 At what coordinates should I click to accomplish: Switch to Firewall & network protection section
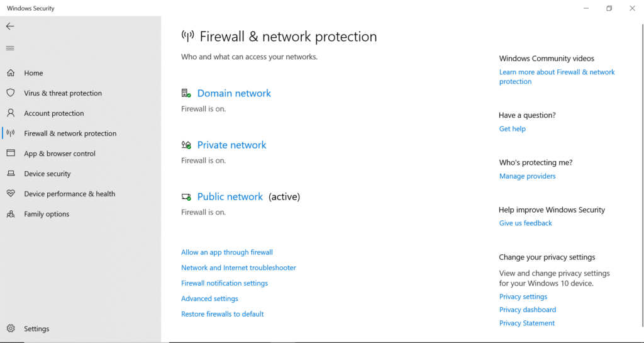(x=70, y=133)
